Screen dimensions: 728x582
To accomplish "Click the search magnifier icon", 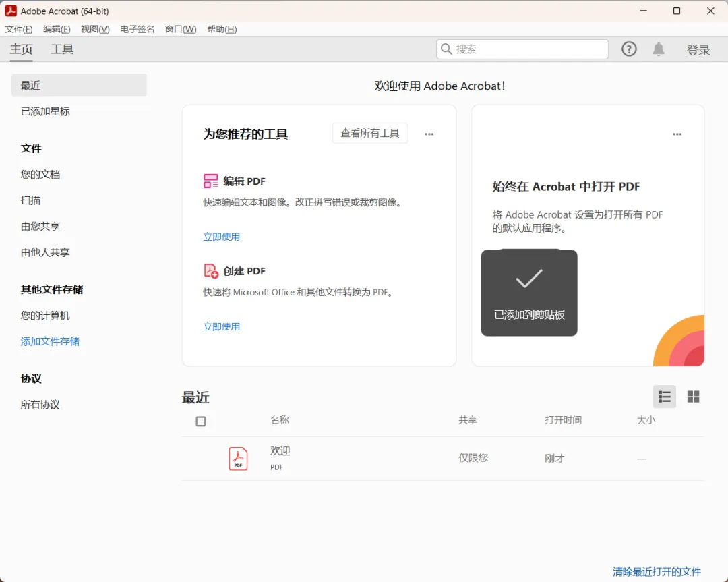I will tap(446, 49).
